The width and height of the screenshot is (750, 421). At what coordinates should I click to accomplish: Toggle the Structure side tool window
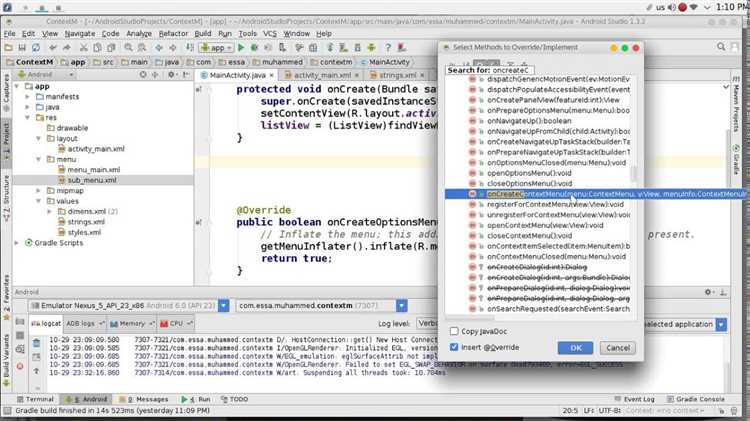tap(6, 199)
